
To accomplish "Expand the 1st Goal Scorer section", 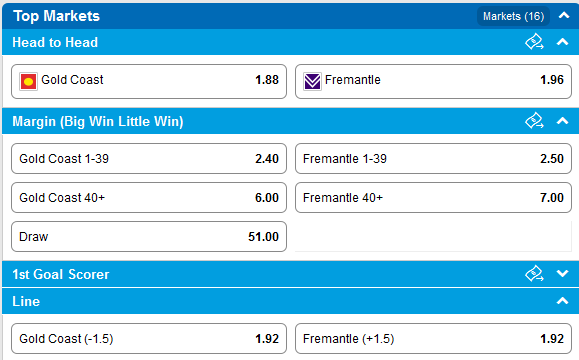I will [562, 274].
